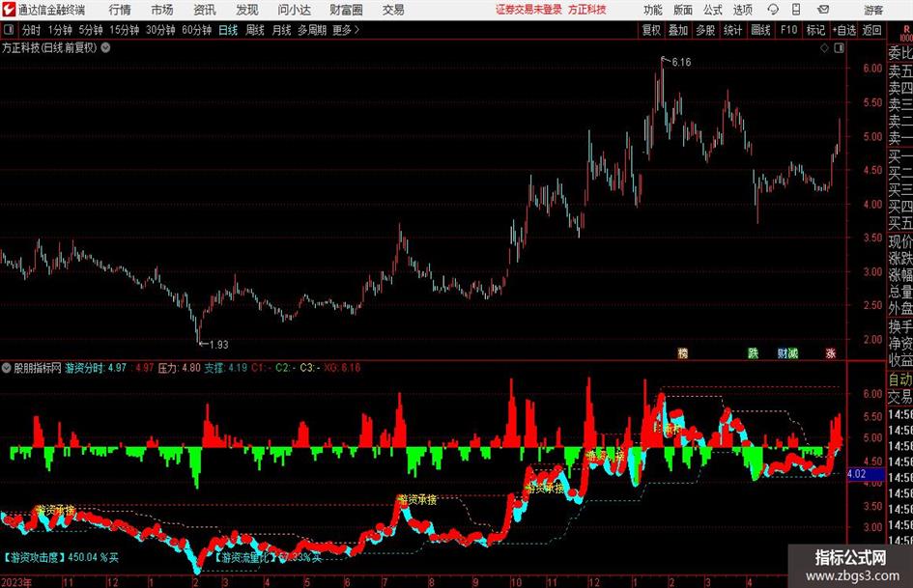Screen dimensions: 913x588
Task: Open the 行情 menu
Action: click(x=120, y=10)
